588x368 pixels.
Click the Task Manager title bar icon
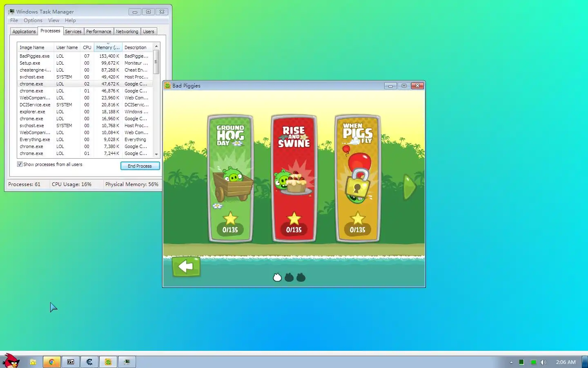click(x=11, y=12)
